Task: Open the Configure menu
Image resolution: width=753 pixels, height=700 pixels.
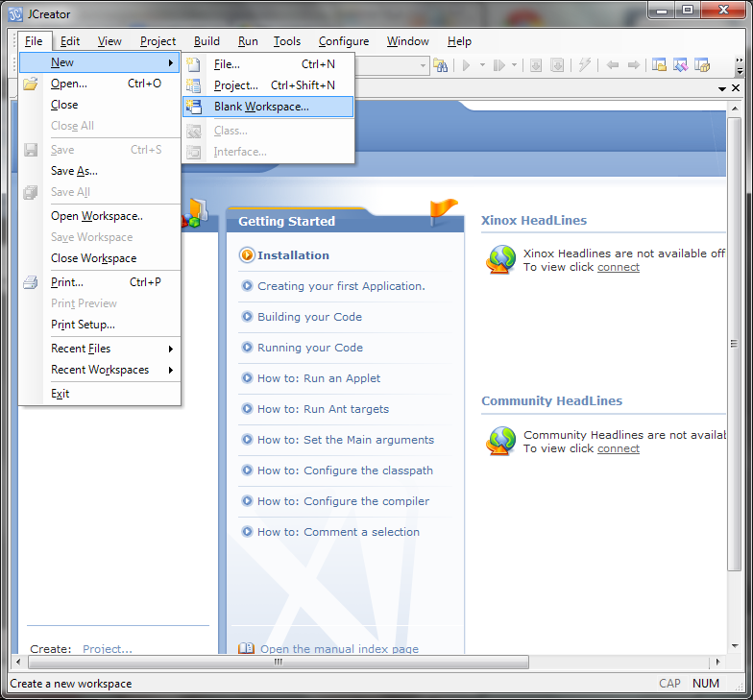Action: tap(344, 41)
